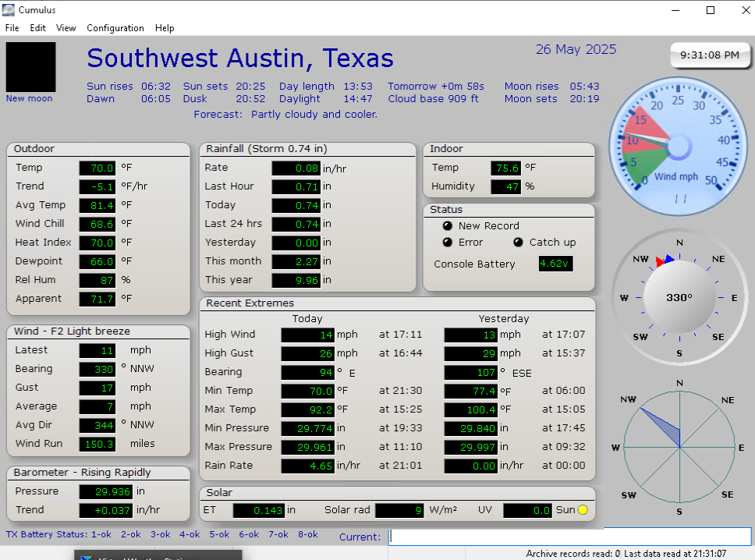Open the View menu

(x=66, y=28)
